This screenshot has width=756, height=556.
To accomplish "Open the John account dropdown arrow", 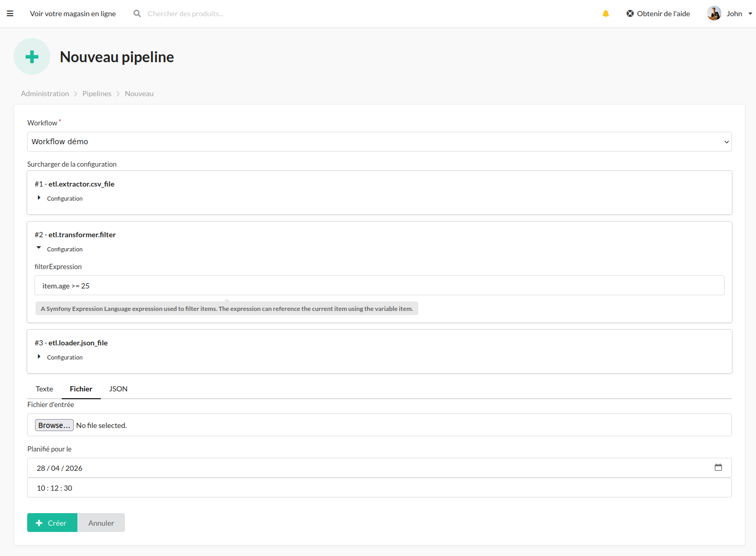I will 750,14.
